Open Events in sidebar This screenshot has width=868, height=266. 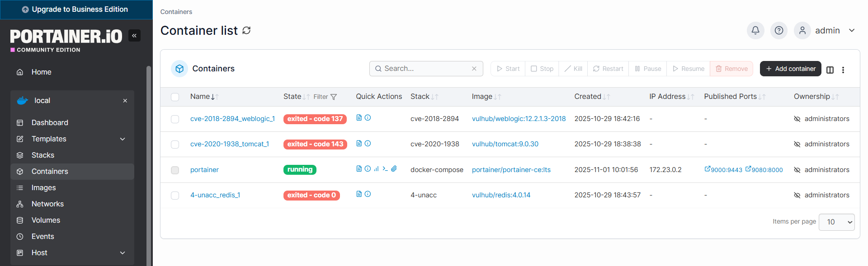click(x=72, y=237)
